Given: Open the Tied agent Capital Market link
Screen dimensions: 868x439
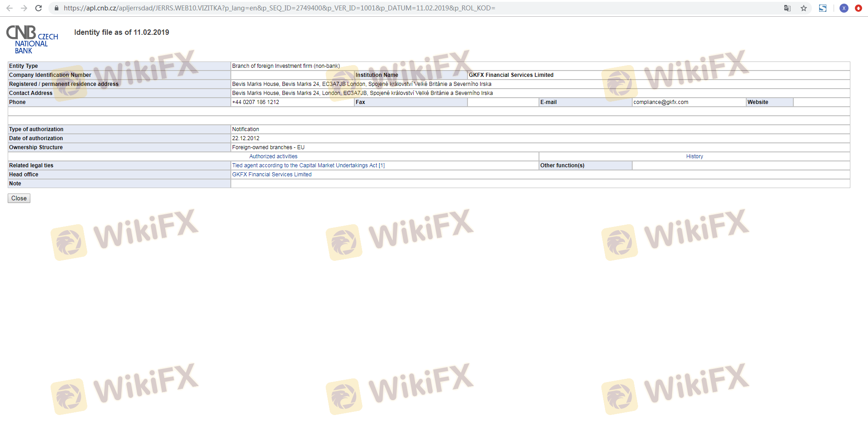Looking at the screenshot, I should [x=308, y=165].
